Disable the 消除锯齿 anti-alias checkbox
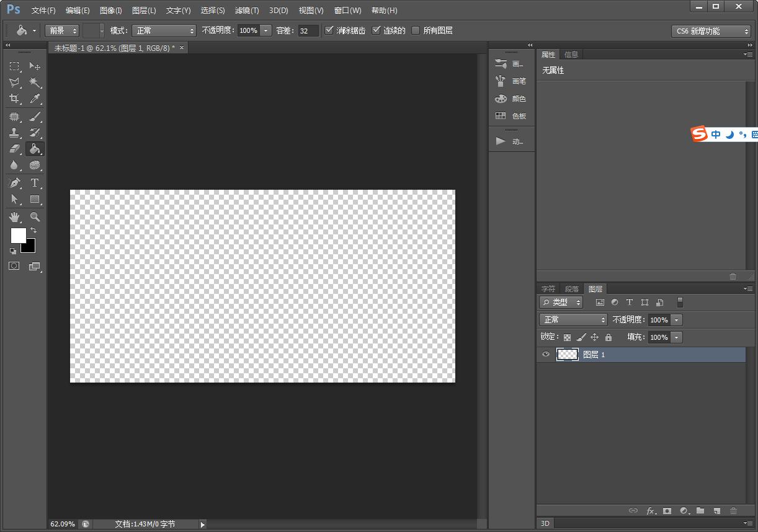The image size is (758, 532). click(x=329, y=30)
